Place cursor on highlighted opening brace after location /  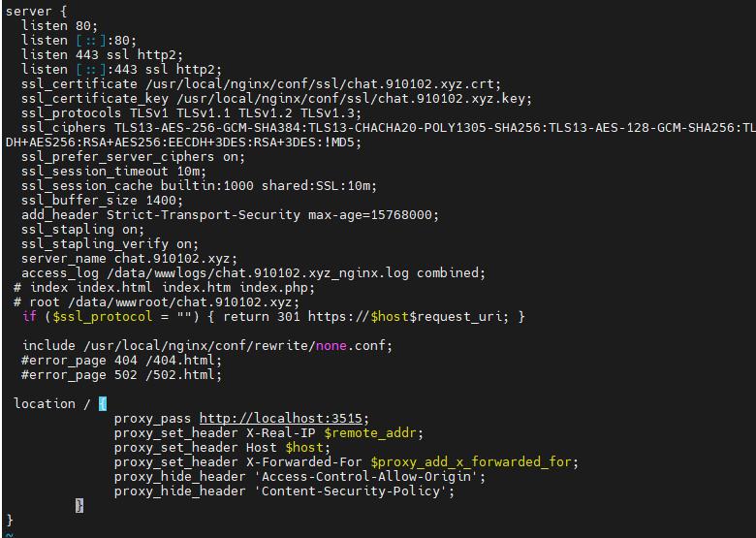click(103, 404)
